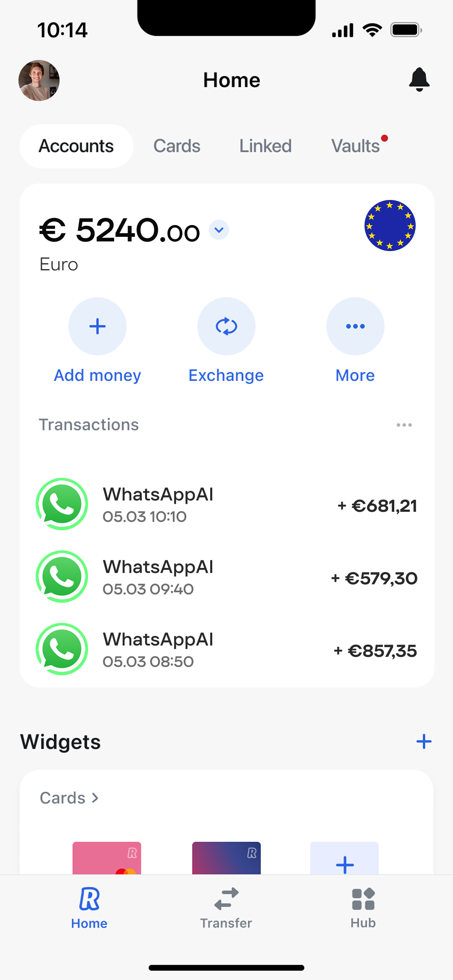Open the notifications bell

click(x=419, y=80)
